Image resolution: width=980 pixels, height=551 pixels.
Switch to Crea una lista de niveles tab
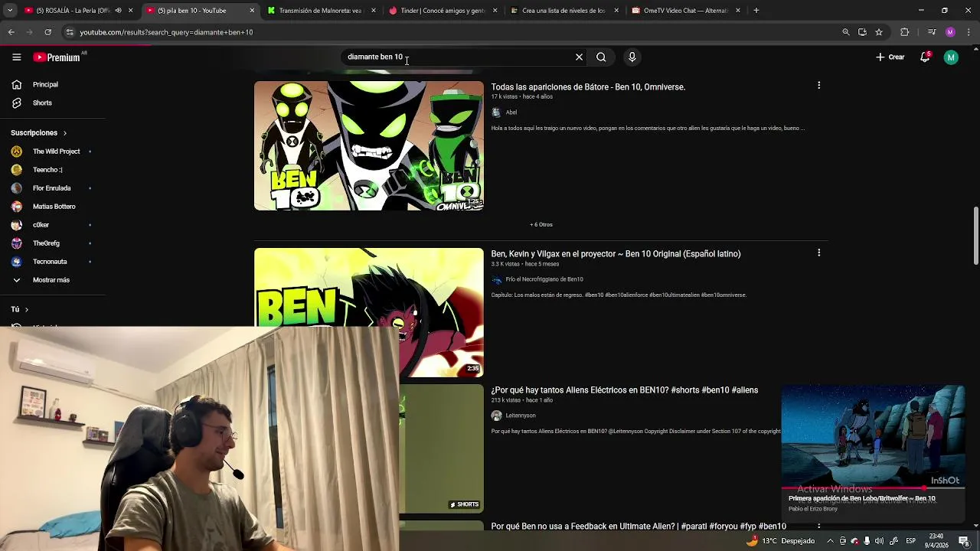tap(563, 11)
